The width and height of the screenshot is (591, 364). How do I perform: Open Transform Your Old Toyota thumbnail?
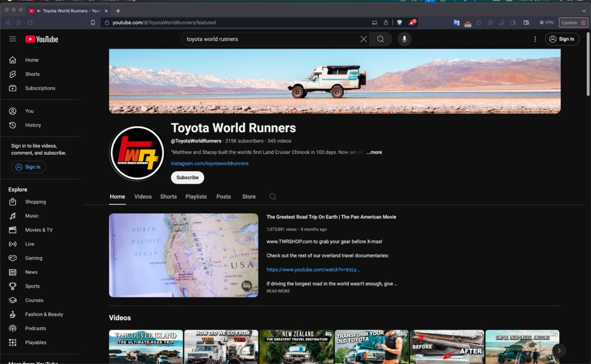[371, 347]
